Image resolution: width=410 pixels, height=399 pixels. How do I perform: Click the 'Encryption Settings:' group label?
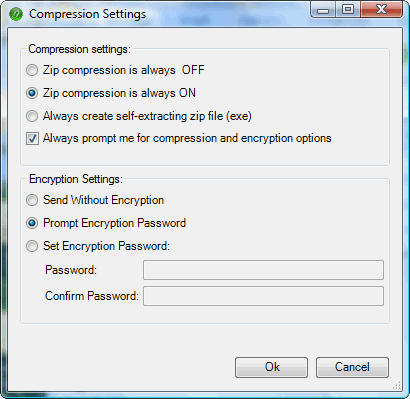(76, 179)
